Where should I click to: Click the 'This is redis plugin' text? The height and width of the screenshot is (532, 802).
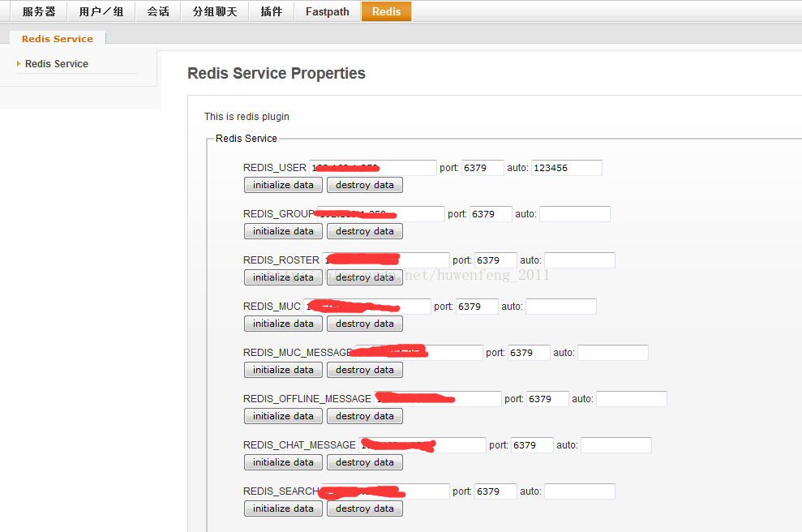(247, 117)
